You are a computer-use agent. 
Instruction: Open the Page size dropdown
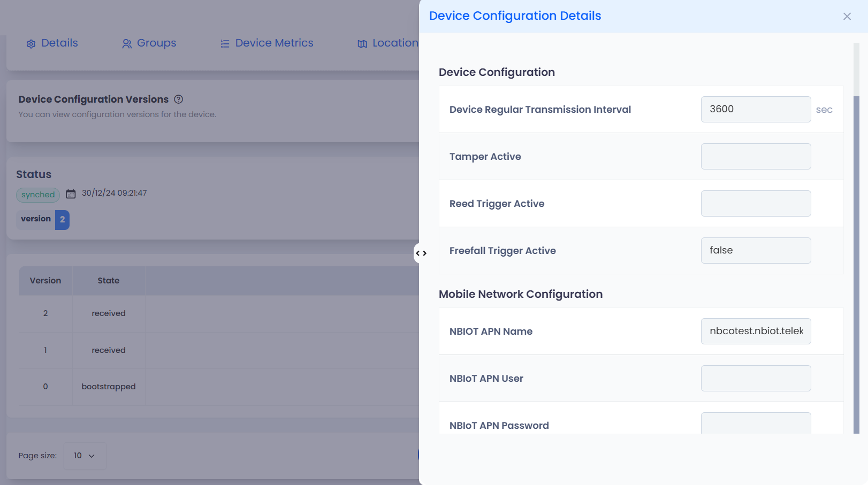[x=85, y=456]
